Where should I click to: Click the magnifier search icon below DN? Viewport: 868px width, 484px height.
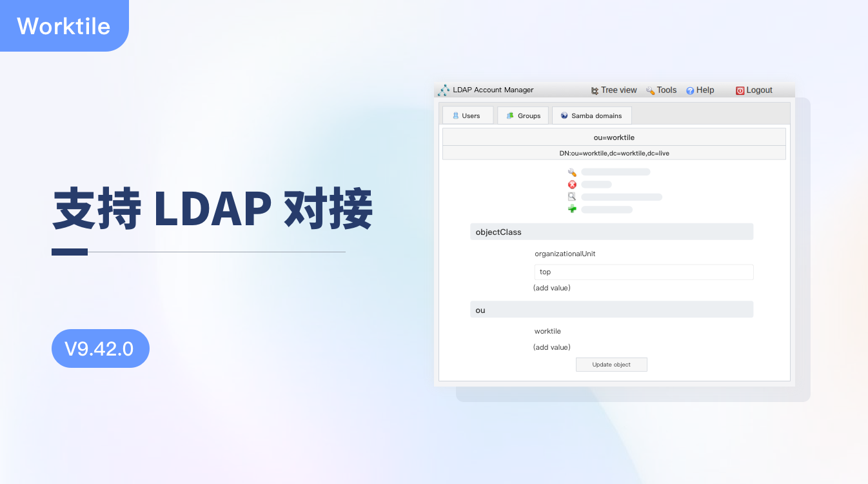click(572, 197)
